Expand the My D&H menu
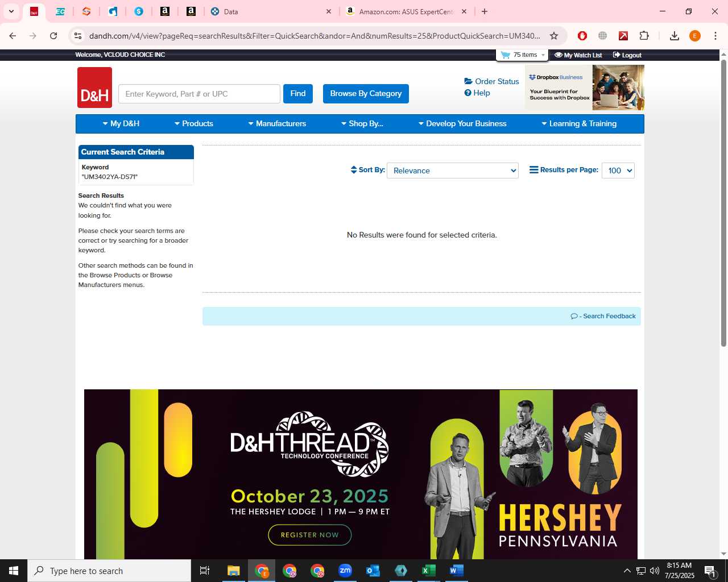Viewport: 728px width, 582px height. pyautogui.click(x=121, y=123)
